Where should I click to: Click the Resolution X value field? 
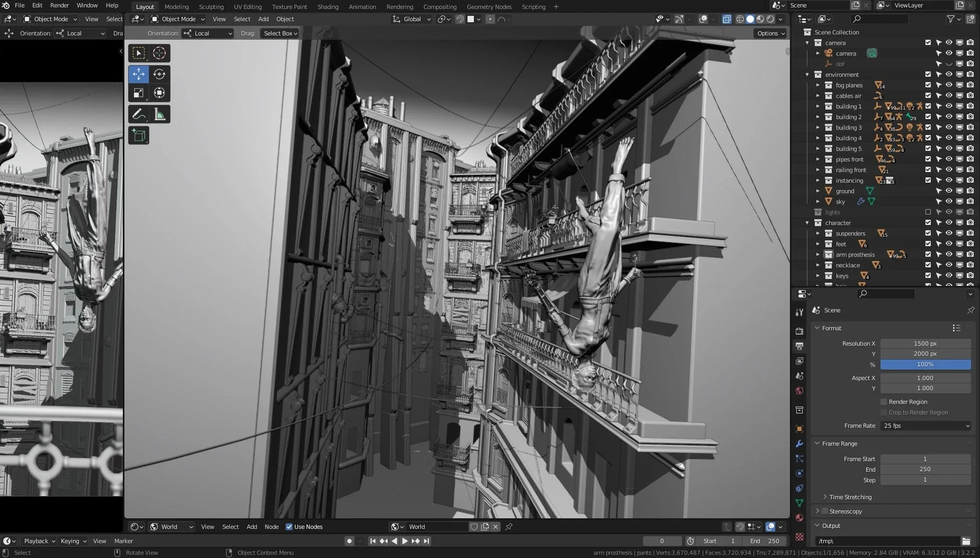coord(925,344)
